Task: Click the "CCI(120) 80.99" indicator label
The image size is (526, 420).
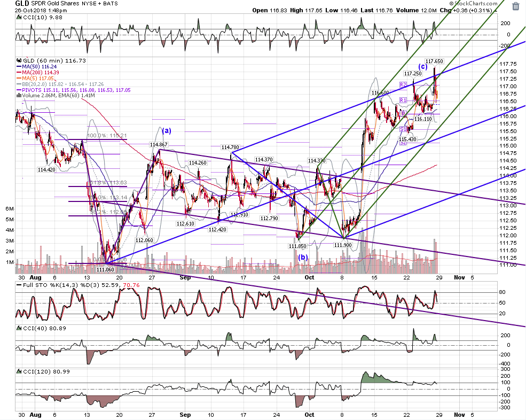Action: point(45,372)
